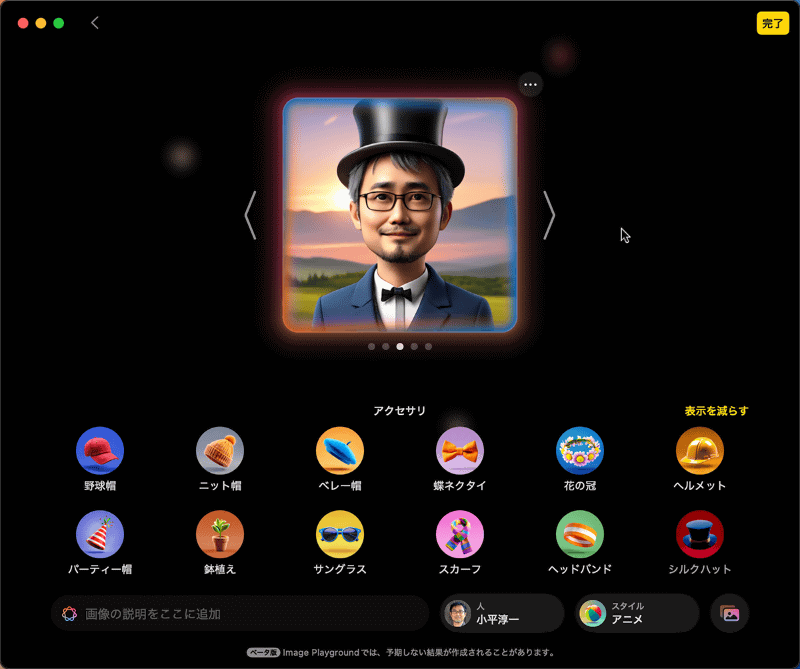This screenshot has height=669, width=800.
Task: Toggle the スカーフ scarf accessory
Action: pos(459,538)
